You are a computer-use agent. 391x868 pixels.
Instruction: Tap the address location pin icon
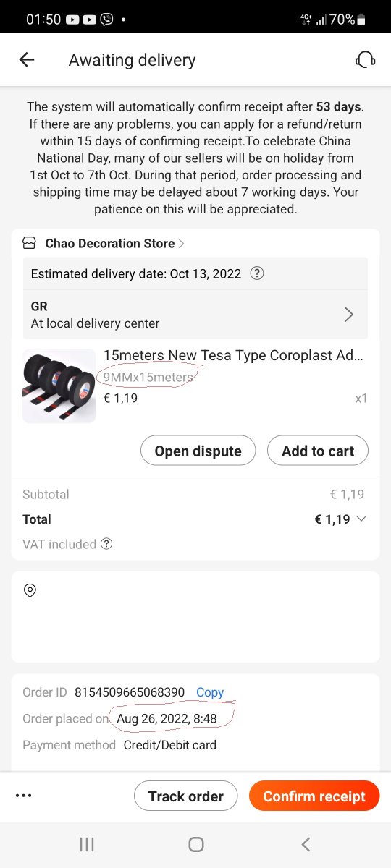(x=30, y=590)
